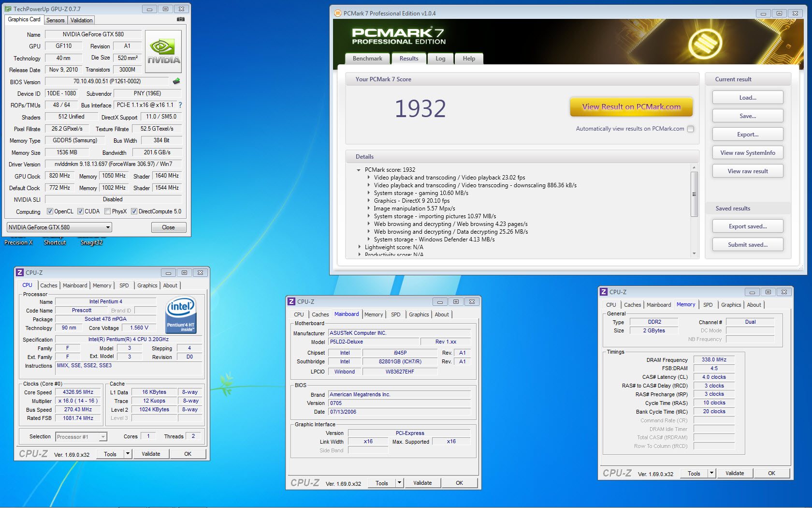
Task: Expand Lightweight score N/A node
Action: 359,247
